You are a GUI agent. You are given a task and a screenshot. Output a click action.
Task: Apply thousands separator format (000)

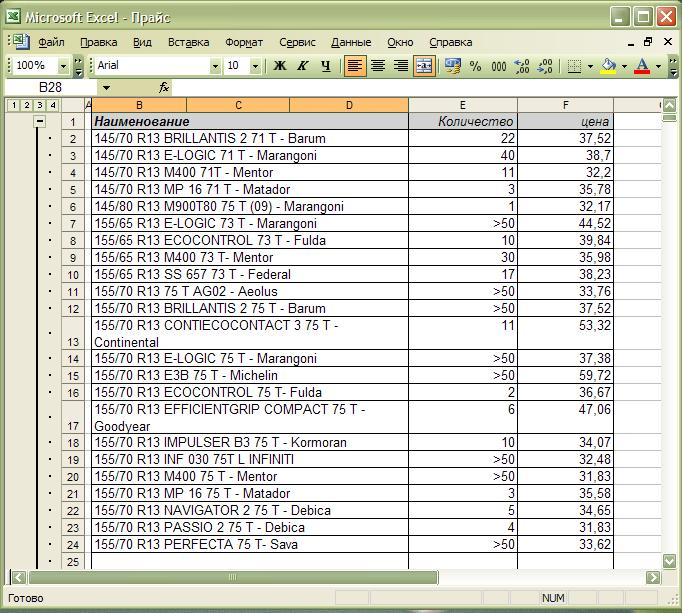pos(498,66)
